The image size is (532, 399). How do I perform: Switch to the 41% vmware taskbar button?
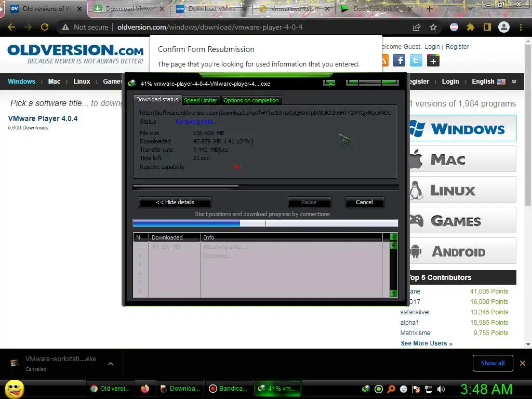277,389
